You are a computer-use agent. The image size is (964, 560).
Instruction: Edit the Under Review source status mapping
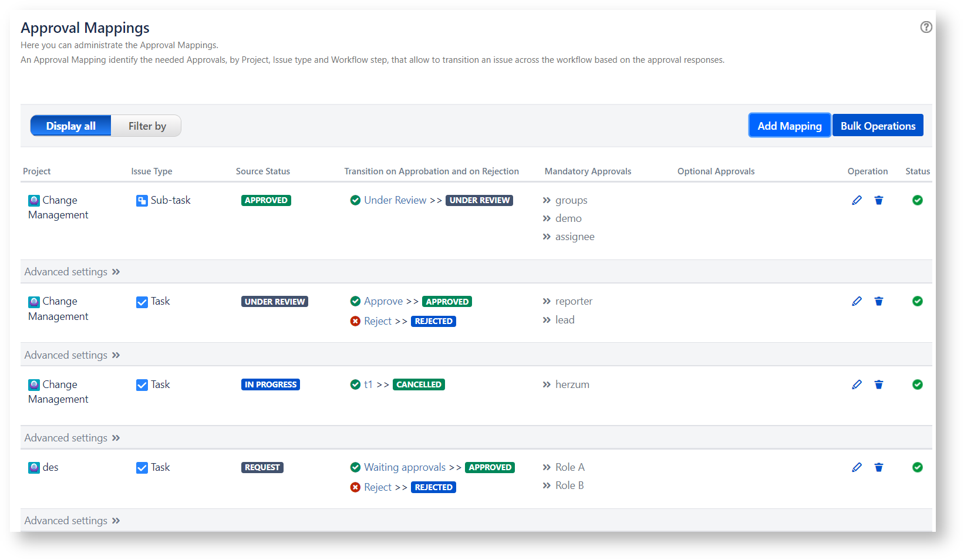click(857, 301)
